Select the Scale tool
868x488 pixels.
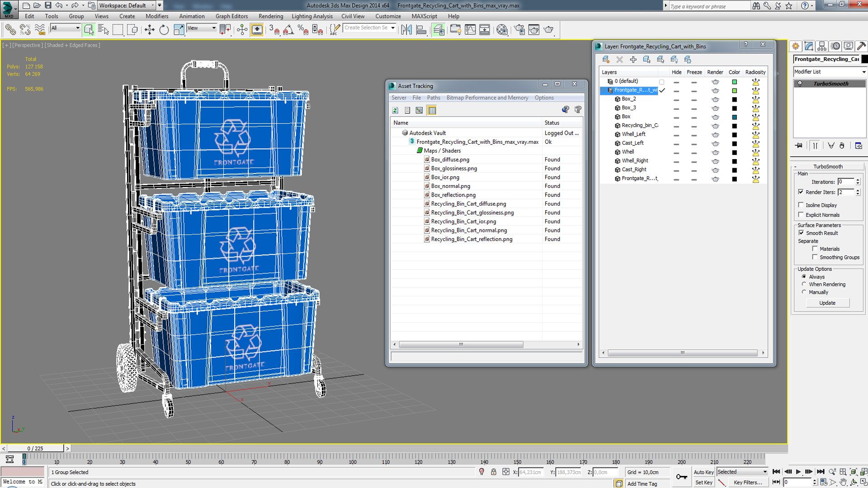pyautogui.click(x=179, y=30)
